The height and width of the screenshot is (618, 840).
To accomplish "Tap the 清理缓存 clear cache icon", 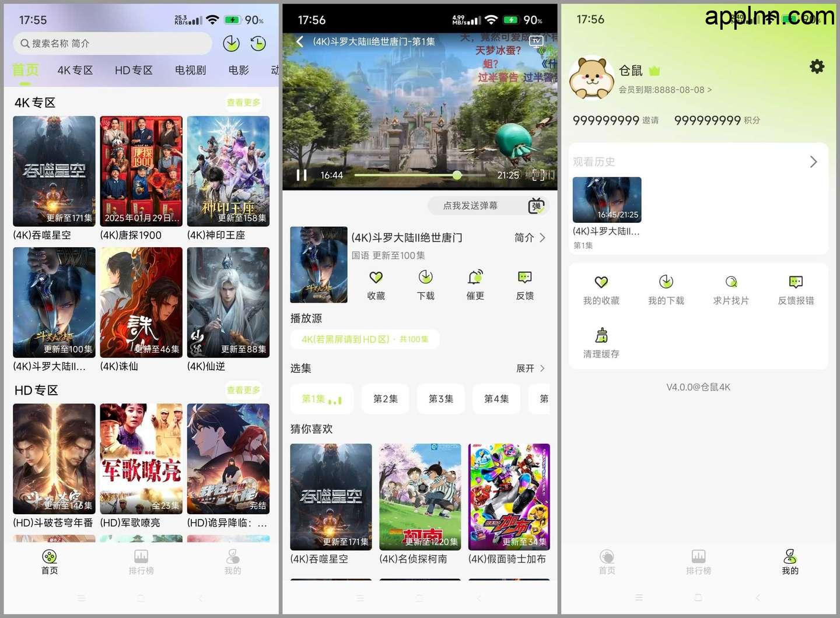I will click(x=601, y=335).
